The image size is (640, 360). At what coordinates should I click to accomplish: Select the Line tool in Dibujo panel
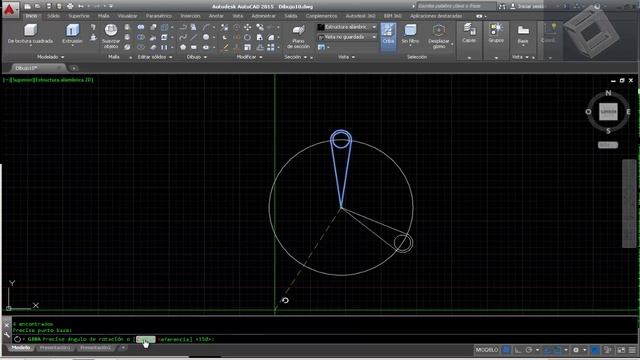(x=193, y=37)
